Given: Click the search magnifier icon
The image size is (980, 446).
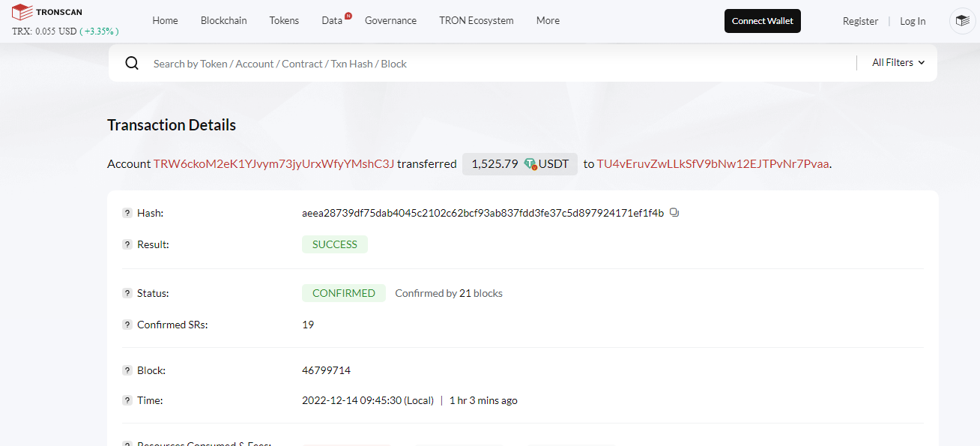Looking at the screenshot, I should [x=132, y=63].
